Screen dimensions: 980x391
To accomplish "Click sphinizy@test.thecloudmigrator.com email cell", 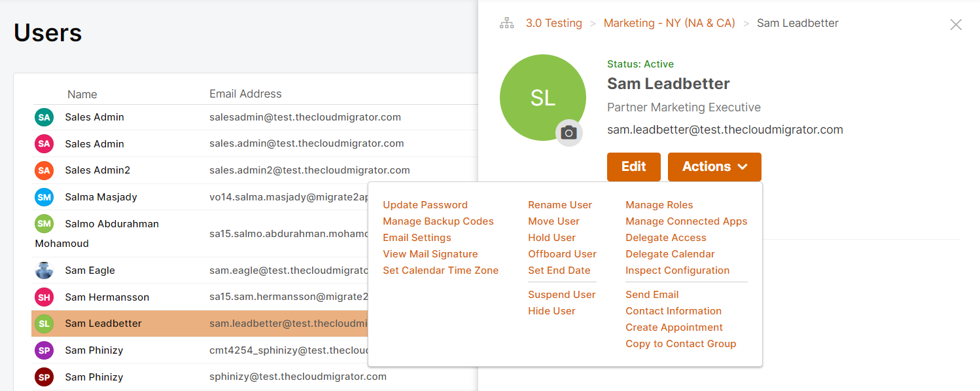I will pyautogui.click(x=298, y=377).
